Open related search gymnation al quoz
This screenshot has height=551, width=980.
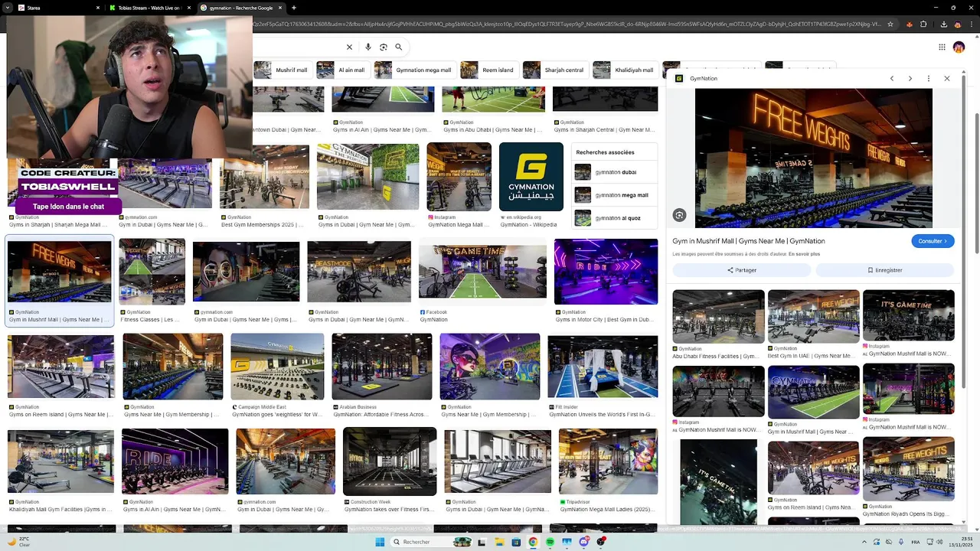(x=615, y=218)
